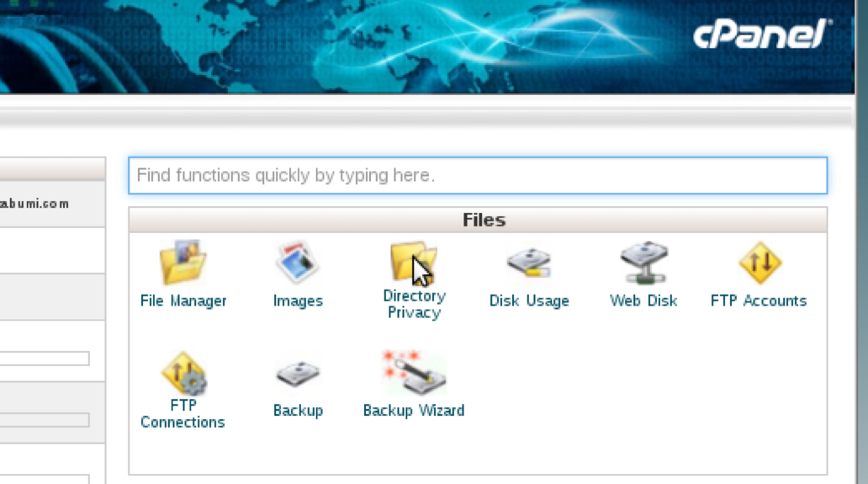The height and width of the screenshot is (484, 868).
Task: Open the Directory Privacy folder icon
Action: pos(414,262)
